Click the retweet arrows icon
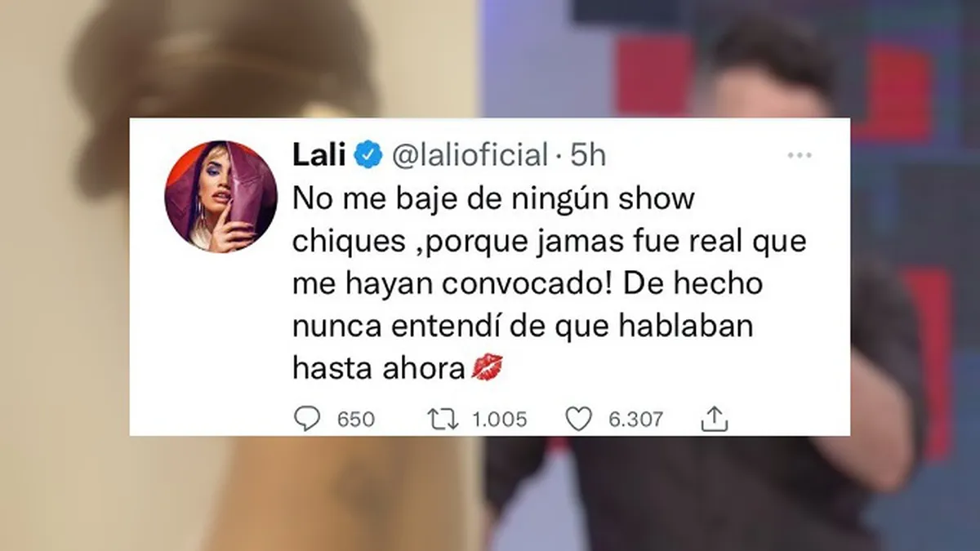 point(443,419)
